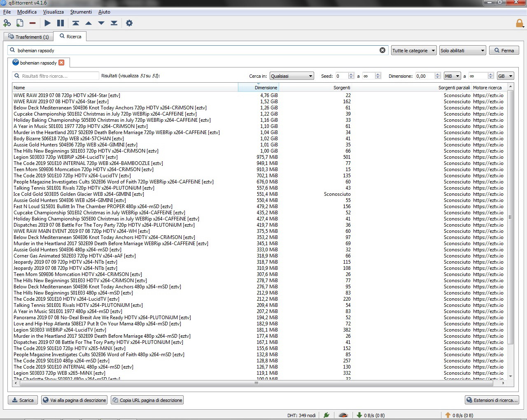Click the maximum Dimensione infinity field
Screen dimensions: 527x420
point(481,76)
